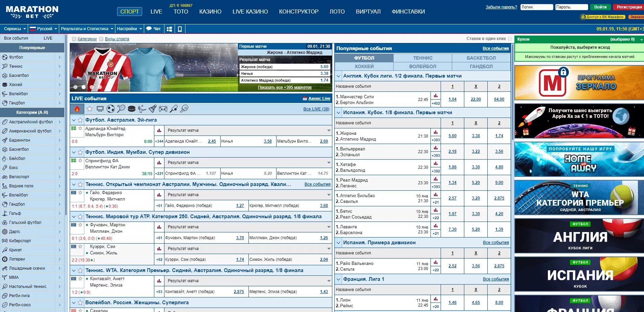Switch to БАСКЕТБОЛ popular events tab
The width and height of the screenshot is (644, 312).
point(481,58)
